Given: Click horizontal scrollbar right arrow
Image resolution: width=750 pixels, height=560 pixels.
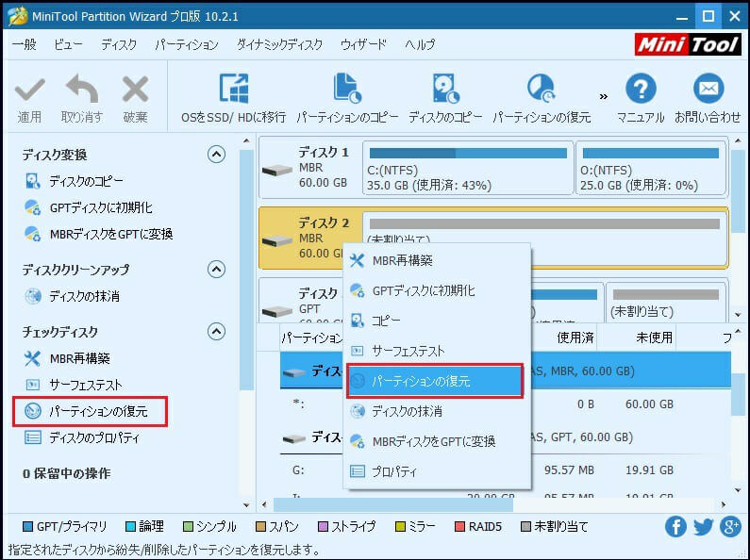Looking at the screenshot, I should pyautogui.click(x=724, y=504).
